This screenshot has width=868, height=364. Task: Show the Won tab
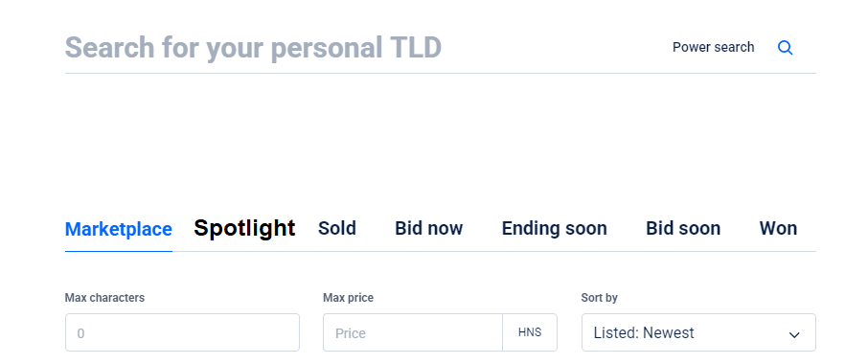[778, 229]
